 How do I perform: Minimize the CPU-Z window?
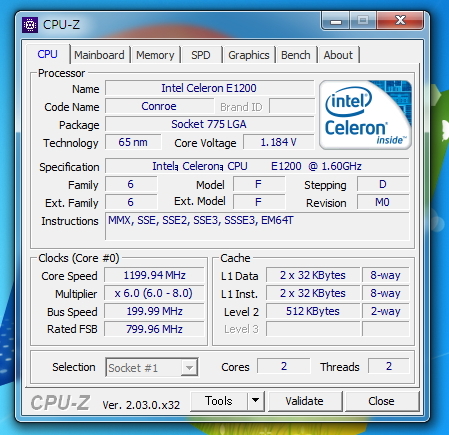click(336, 21)
